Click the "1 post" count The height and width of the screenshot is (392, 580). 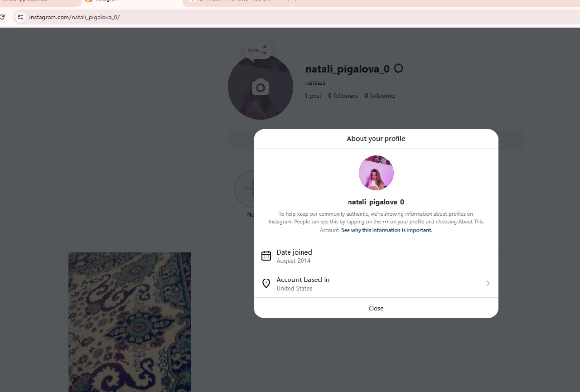click(x=313, y=96)
